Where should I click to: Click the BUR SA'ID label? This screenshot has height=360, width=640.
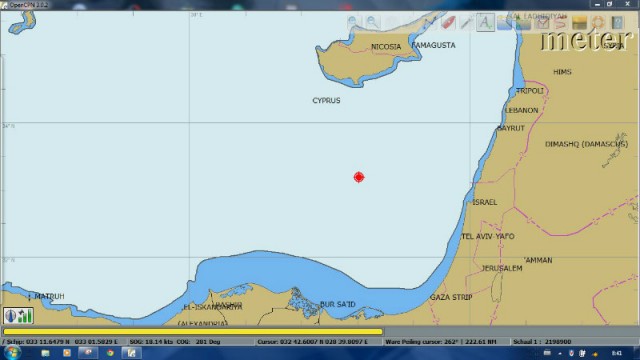(x=338, y=304)
